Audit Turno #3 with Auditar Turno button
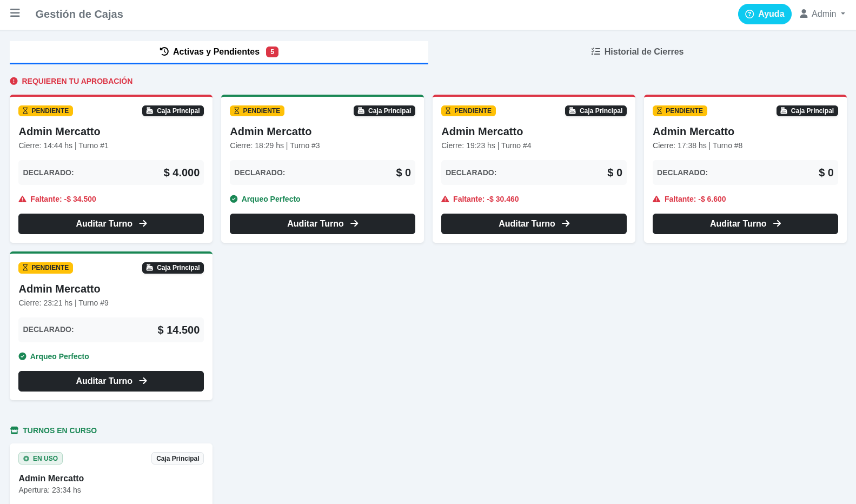This screenshot has height=504, width=856. coord(322,224)
